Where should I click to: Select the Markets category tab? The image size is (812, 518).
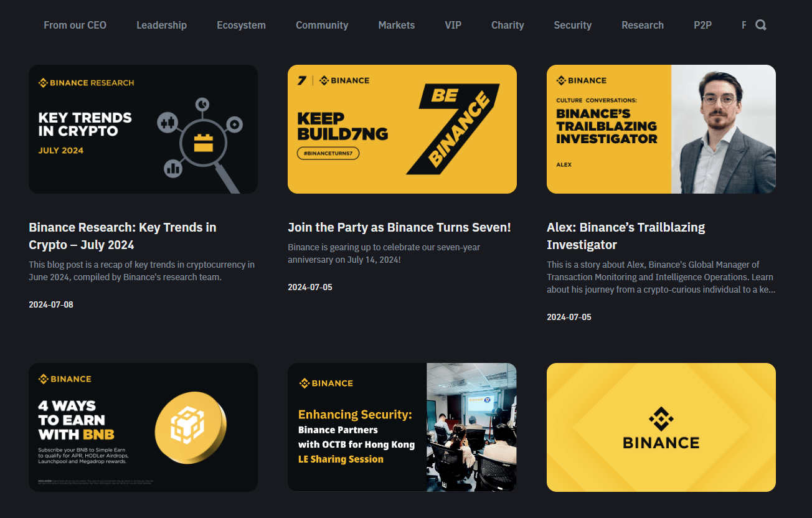[396, 25]
